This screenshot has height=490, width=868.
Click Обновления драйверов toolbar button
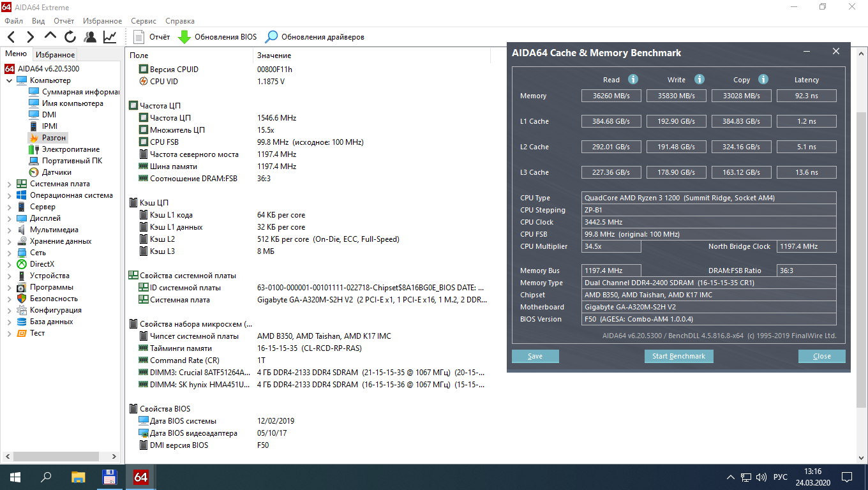[315, 37]
